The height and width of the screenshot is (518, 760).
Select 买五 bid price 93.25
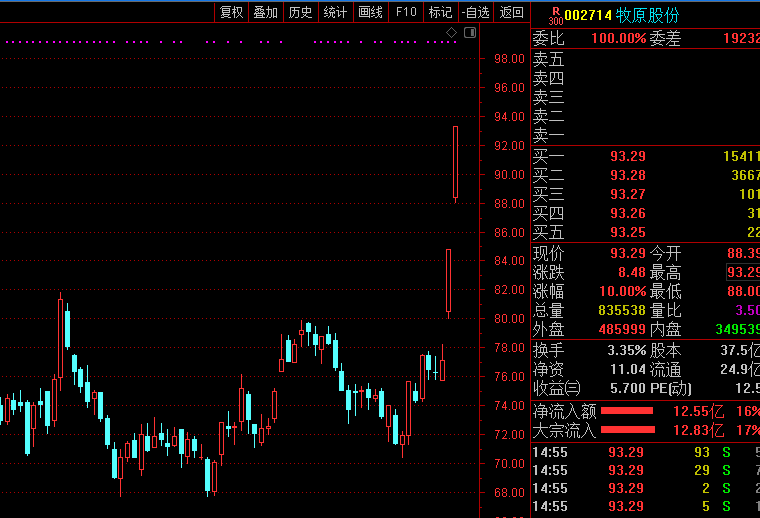pos(628,232)
